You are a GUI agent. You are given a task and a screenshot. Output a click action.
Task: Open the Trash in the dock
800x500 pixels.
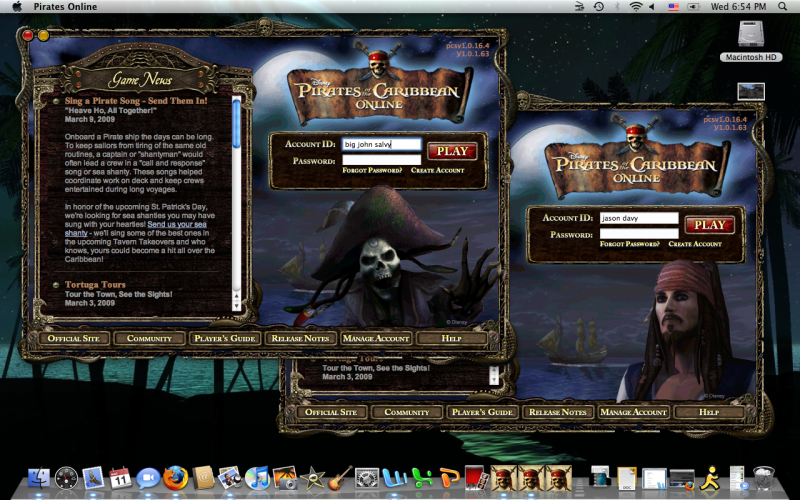tap(764, 479)
